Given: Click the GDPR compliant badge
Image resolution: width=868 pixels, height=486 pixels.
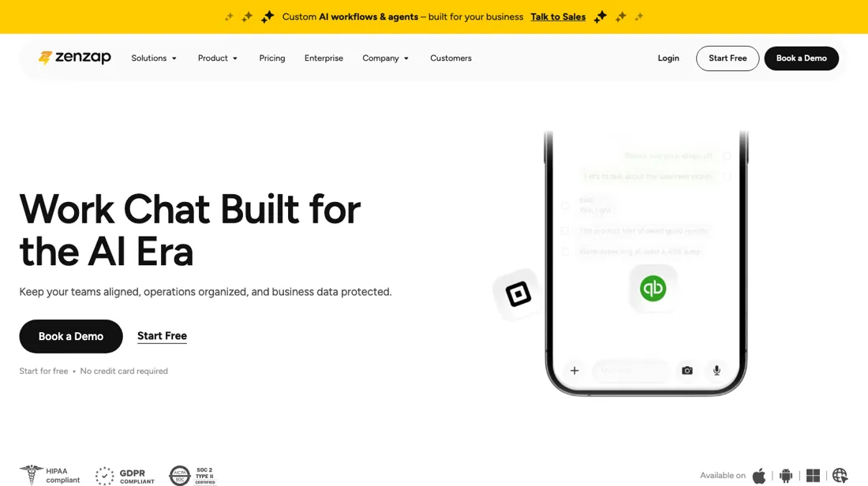Looking at the screenshot, I should pos(125,476).
